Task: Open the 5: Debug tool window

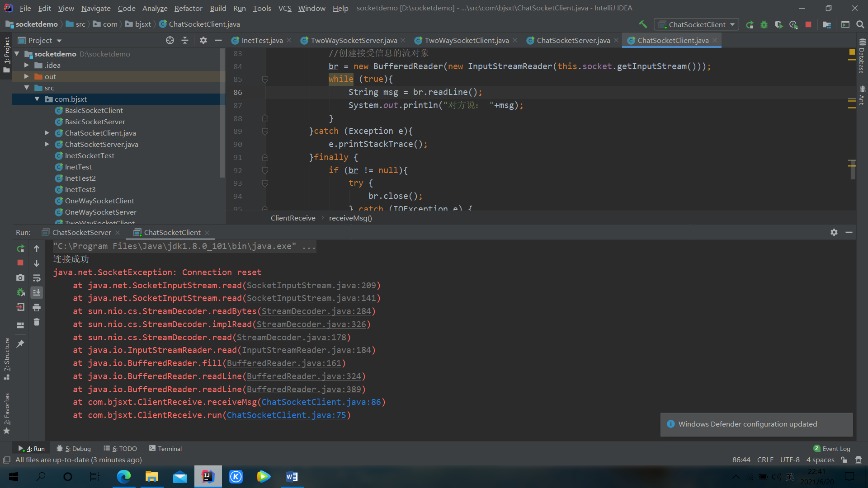Action: [x=73, y=448]
